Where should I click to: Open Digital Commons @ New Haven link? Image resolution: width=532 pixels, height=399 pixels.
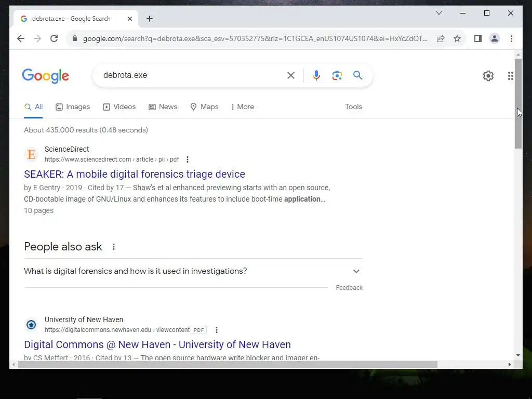tap(157, 345)
